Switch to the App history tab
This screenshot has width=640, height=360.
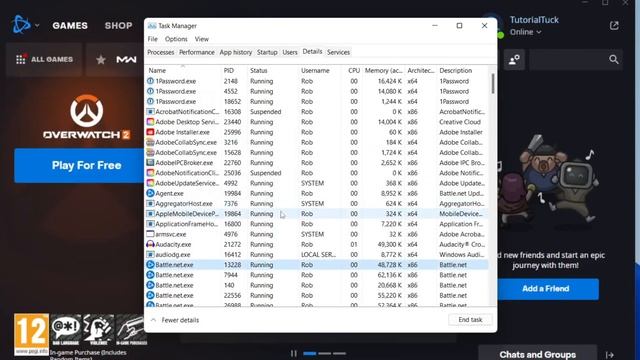tap(236, 52)
